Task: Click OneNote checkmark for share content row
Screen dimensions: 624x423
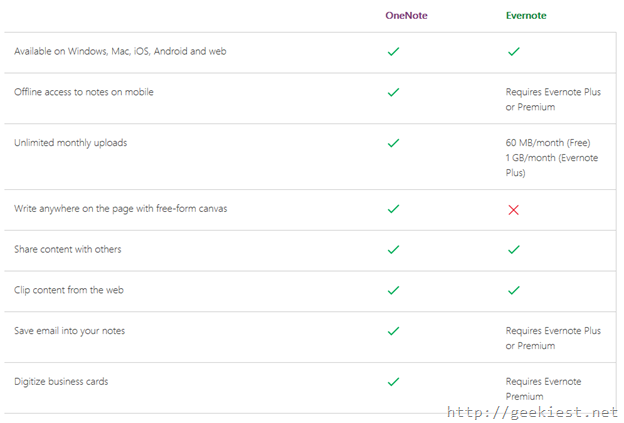Action: pyautogui.click(x=393, y=249)
